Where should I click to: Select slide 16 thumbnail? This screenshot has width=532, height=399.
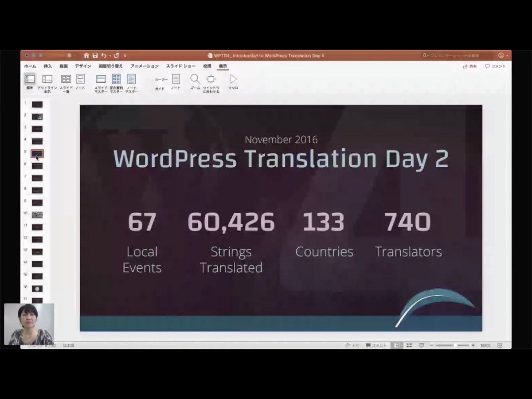point(37,289)
